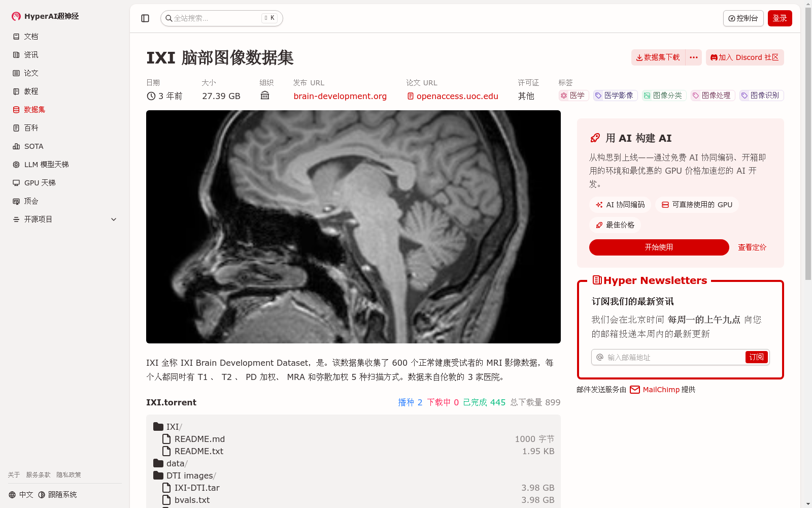Focus the 输入邮箱地址 email field
This screenshot has height=508, width=812.
[668, 357]
